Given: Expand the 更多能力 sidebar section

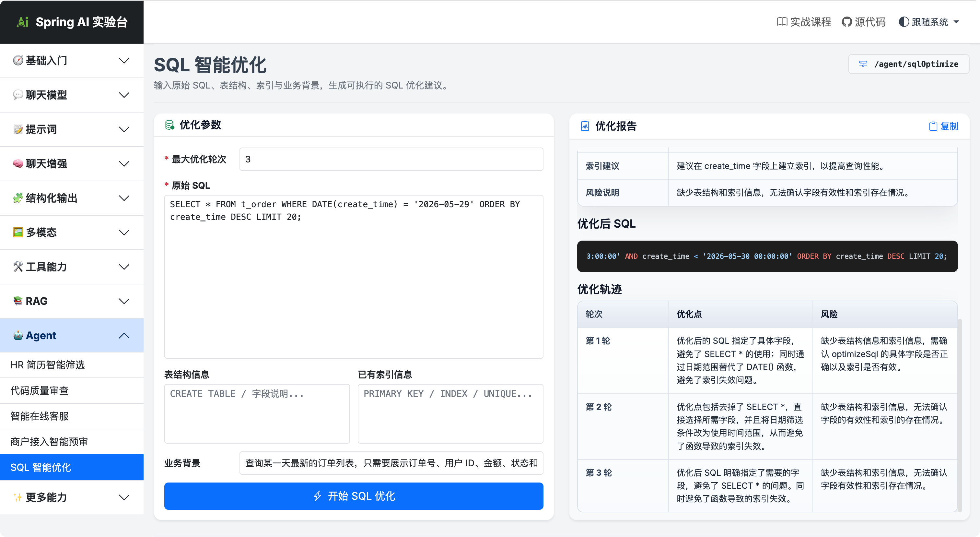Looking at the screenshot, I should (x=72, y=497).
